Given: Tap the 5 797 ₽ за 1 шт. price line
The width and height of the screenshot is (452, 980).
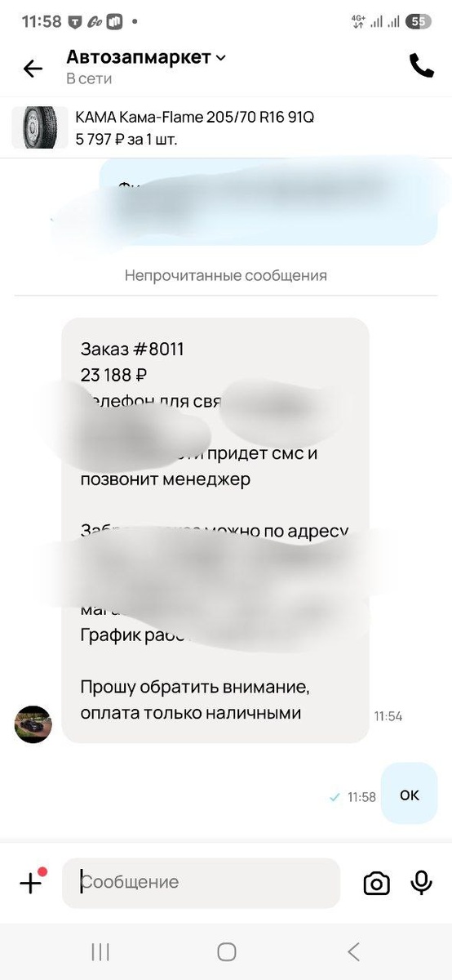Looking at the screenshot, I should pos(126,140).
